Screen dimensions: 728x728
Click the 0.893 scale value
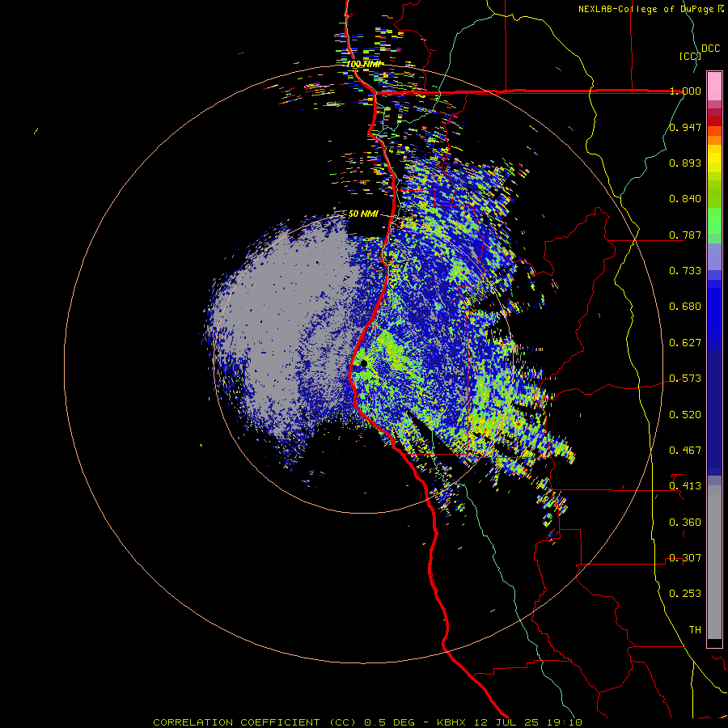coord(685,163)
